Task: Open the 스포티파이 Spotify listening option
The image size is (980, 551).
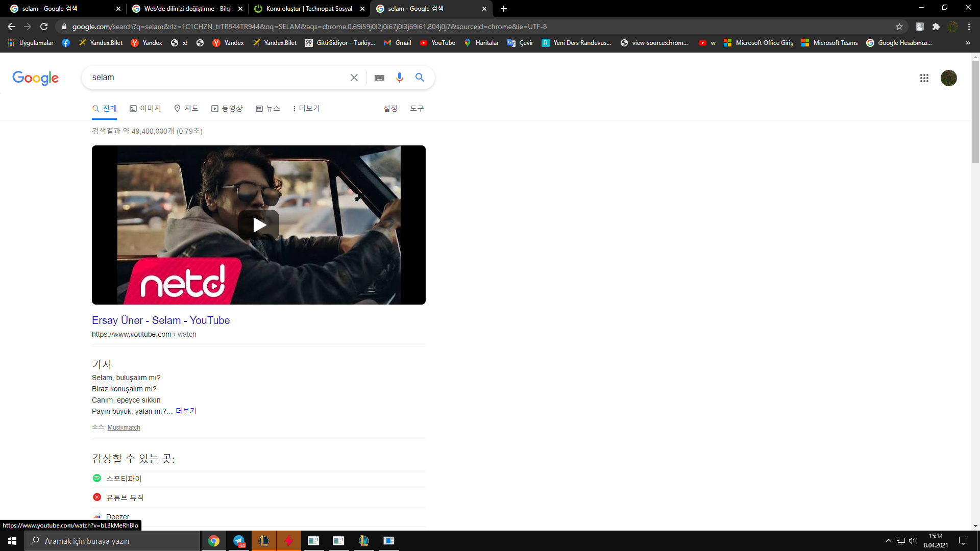Action: point(124,479)
